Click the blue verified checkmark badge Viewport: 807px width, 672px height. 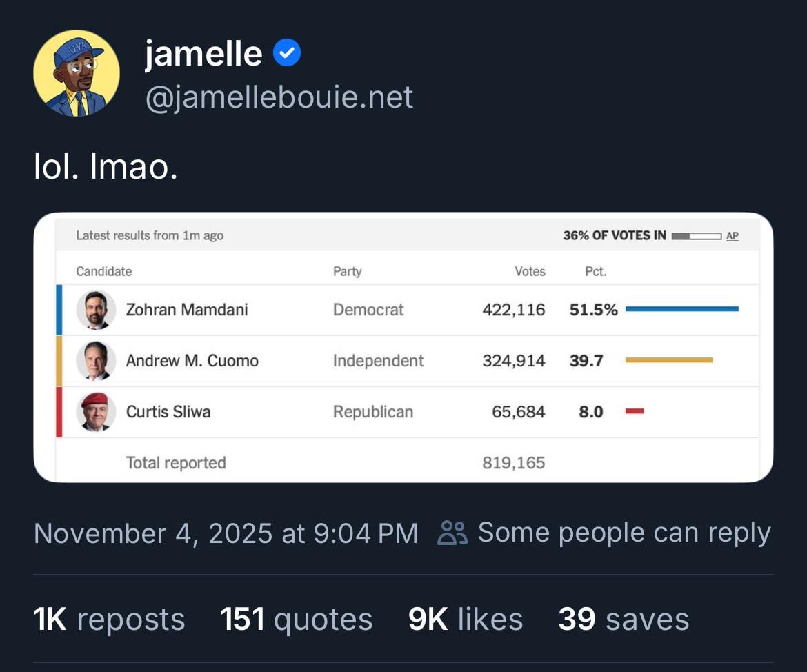(287, 54)
